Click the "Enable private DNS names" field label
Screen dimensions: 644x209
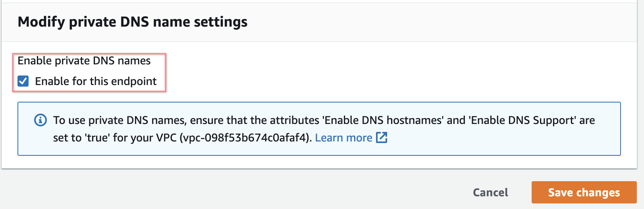[84, 61]
